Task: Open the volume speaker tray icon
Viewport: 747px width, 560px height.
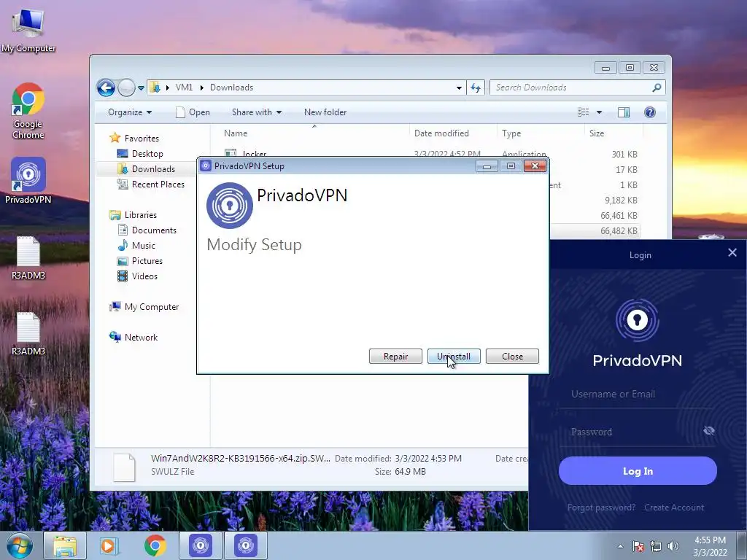Action: click(x=673, y=547)
